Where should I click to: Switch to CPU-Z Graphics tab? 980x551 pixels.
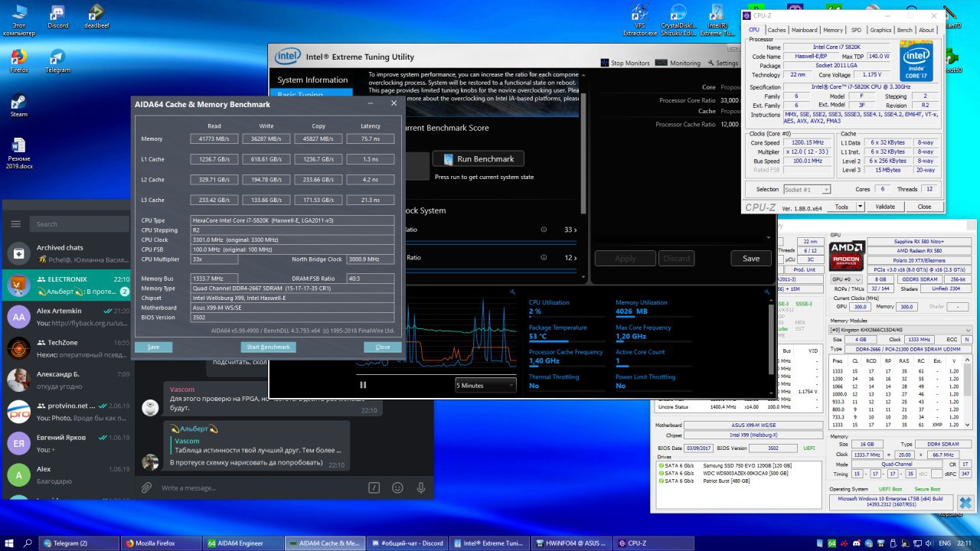(880, 30)
